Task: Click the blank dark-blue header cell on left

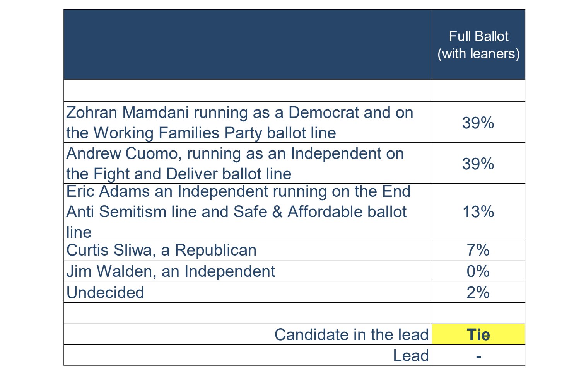Action: click(248, 45)
